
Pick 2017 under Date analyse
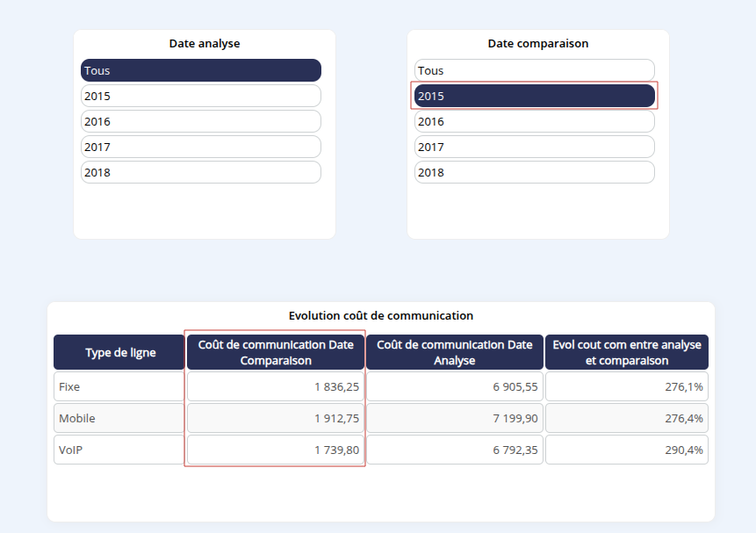[x=201, y=147]
